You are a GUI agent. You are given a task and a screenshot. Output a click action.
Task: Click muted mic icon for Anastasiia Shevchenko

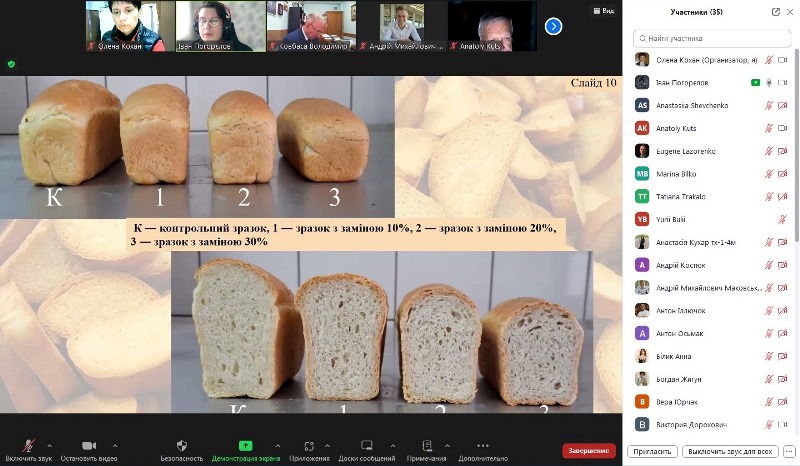pos(769,106)
